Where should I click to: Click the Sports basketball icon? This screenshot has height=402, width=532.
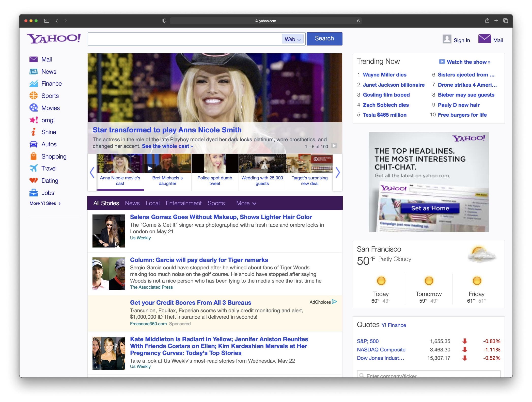pyautogui.click(x=34, y=96)
